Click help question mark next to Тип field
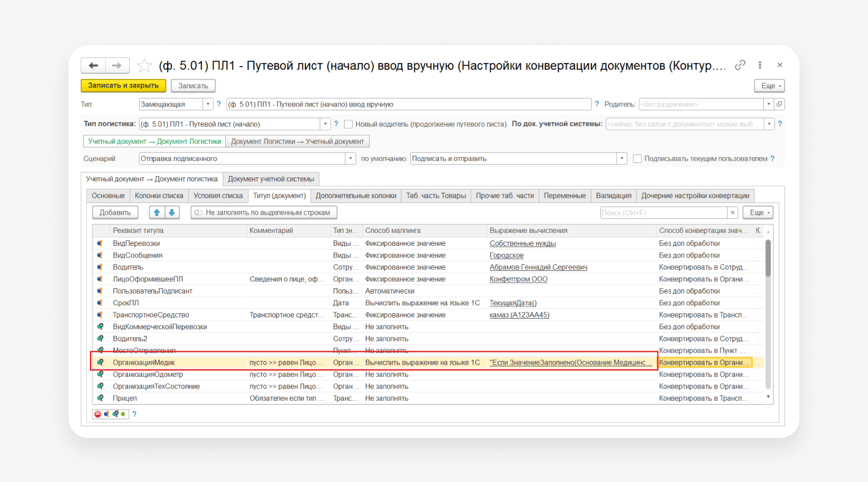Viewport: 868px width, 482px height. [x=219, y=104]
